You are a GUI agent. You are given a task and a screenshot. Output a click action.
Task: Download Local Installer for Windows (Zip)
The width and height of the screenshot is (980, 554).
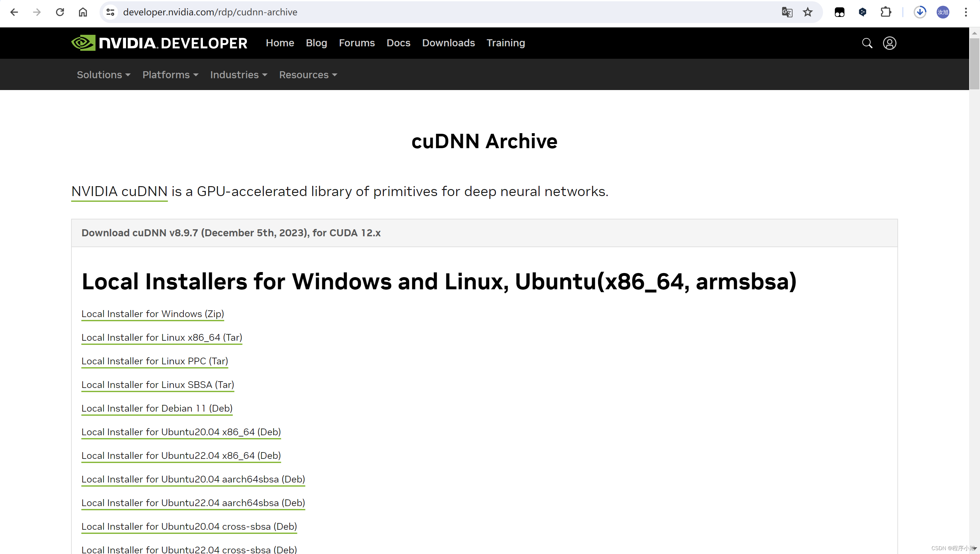(x=152, y=314)
